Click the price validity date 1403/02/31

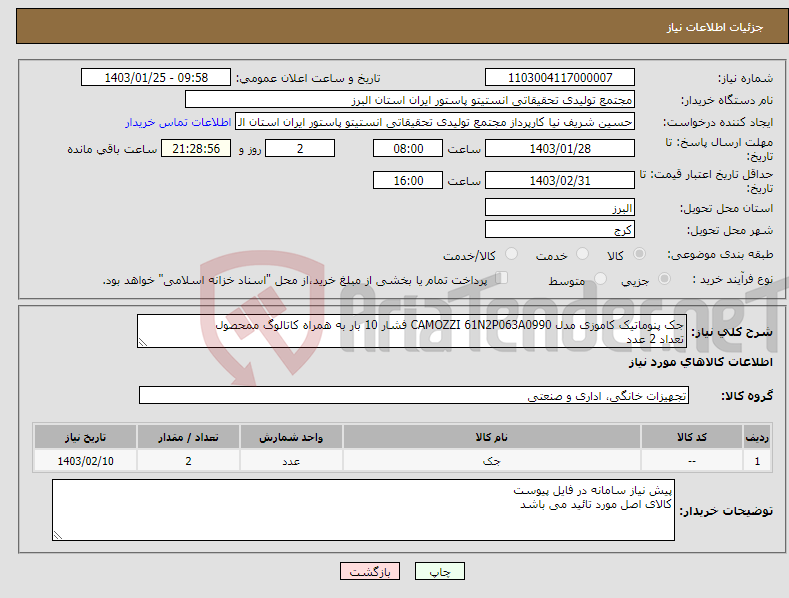click(x=560, y=180)
